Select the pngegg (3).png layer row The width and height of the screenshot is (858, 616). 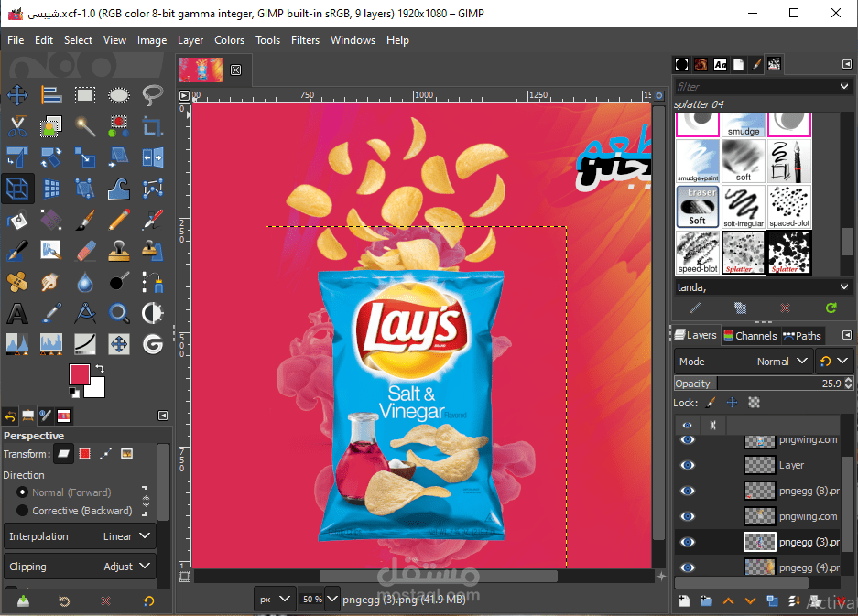tap(757, 542)
